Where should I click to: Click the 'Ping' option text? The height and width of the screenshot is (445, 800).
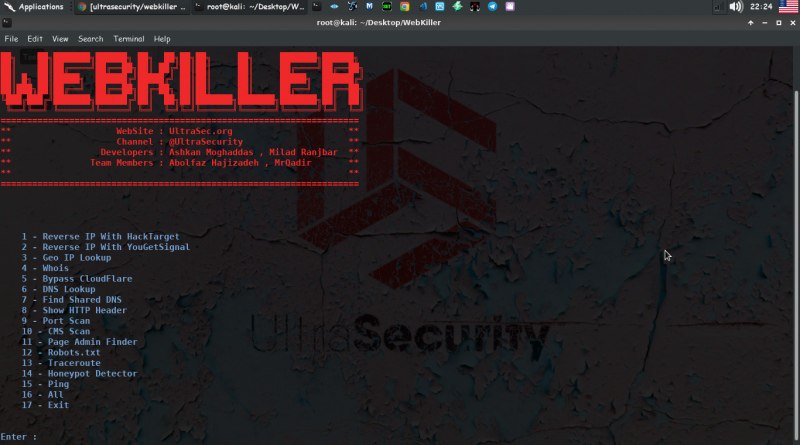(58, 384)
